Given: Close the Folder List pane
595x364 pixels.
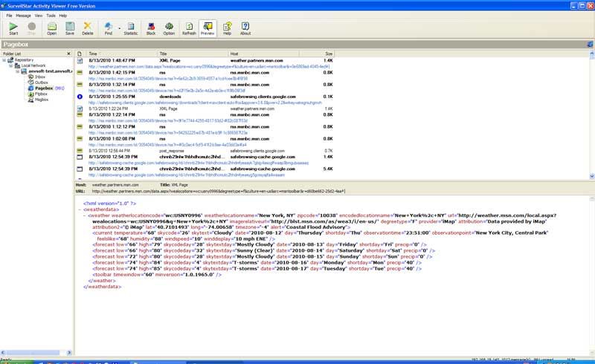Looking at the screenshot, I should pos(68,53).
